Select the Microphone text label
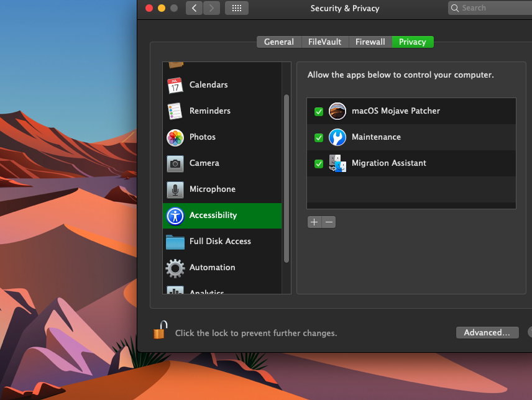The width and height of the screenshot is (532, 400). tap(213, 189)
